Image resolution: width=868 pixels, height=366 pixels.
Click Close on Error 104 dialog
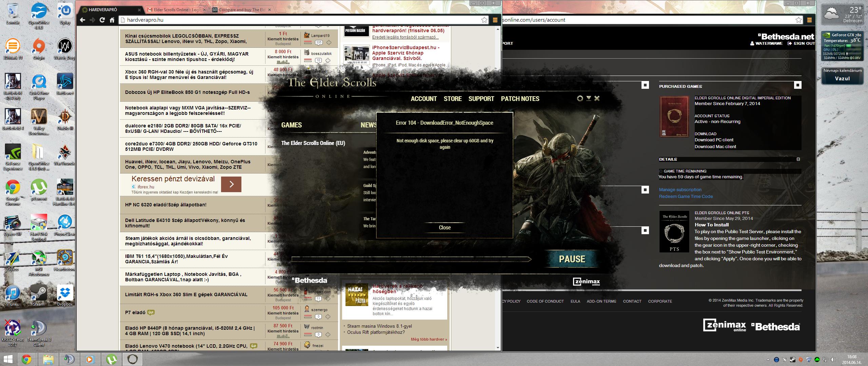click(445, 227)
